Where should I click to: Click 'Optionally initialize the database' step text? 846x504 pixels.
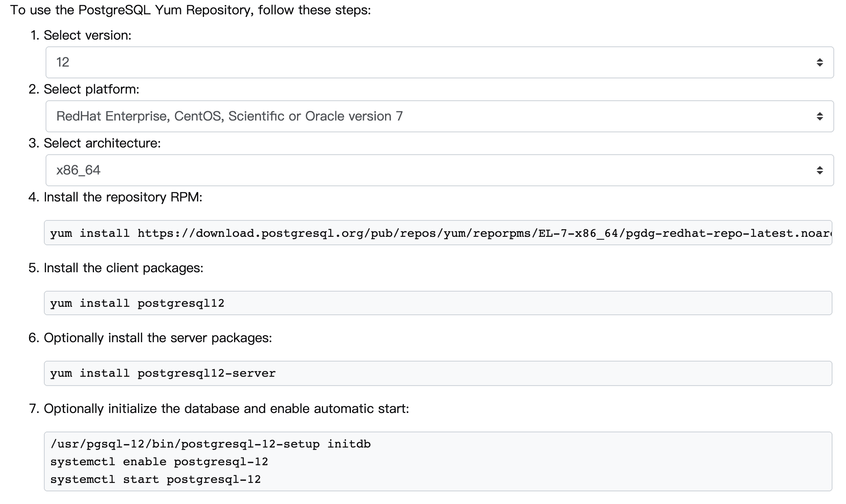coord(226,409)
